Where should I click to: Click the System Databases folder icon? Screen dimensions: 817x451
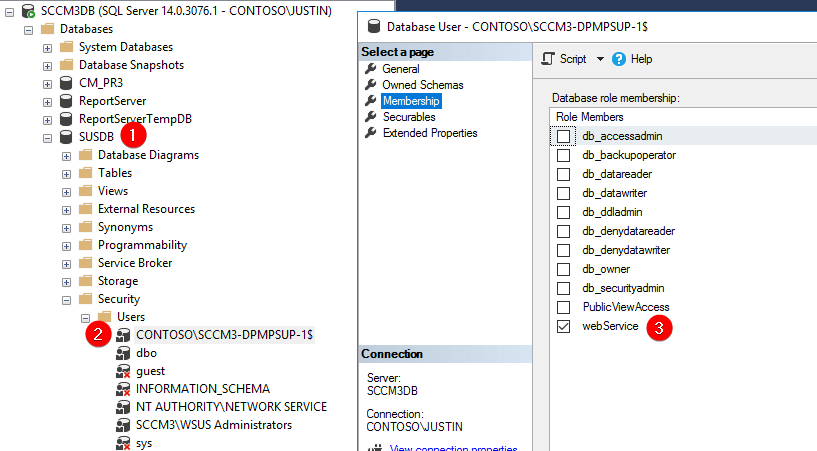[x=66, y=47]
